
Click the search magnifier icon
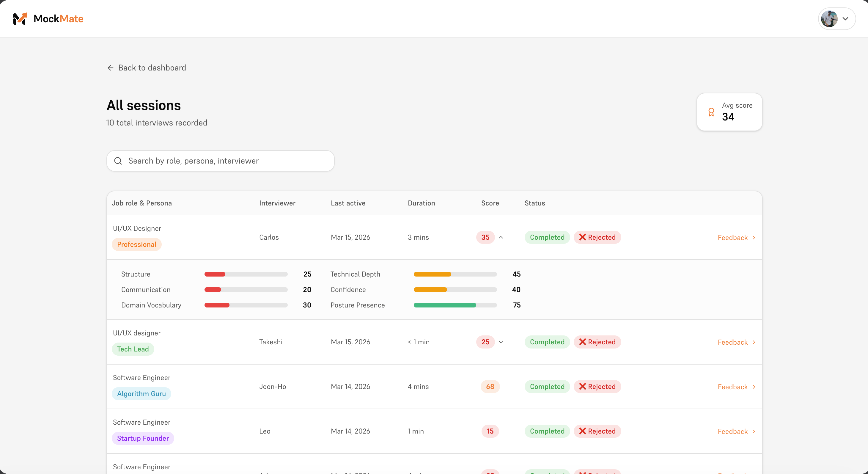point(118,161)
